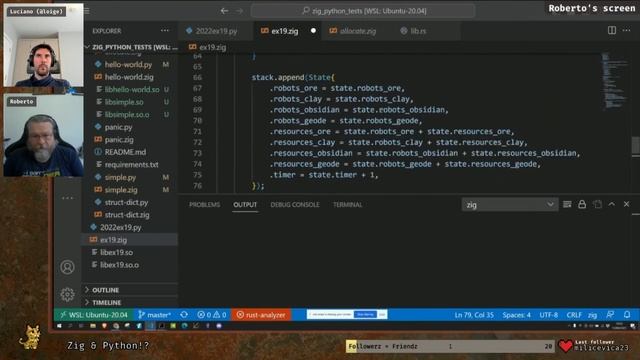Maximize the panel with the chevron up
This screenshot has height=360, width=640.
coord(611,204)
